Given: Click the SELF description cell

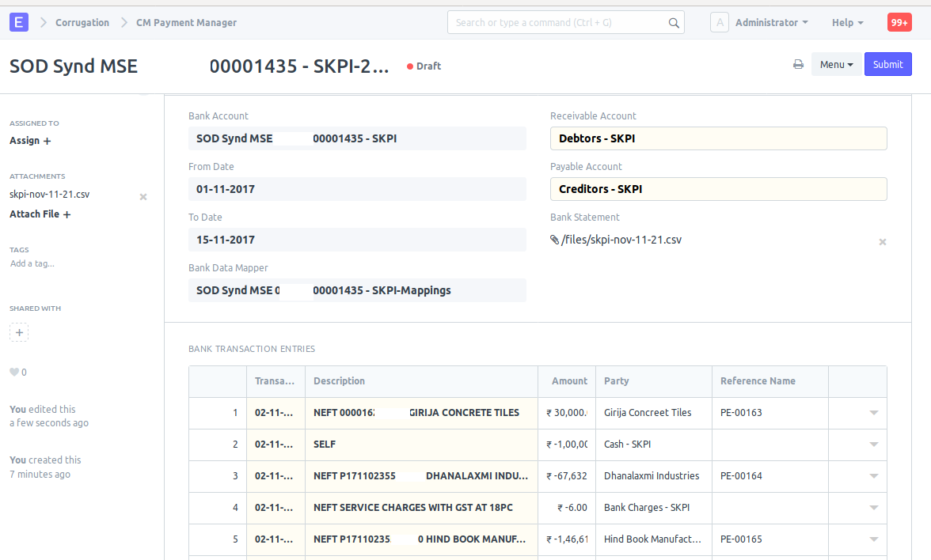Looking at the screenshot, I should 421,445.
